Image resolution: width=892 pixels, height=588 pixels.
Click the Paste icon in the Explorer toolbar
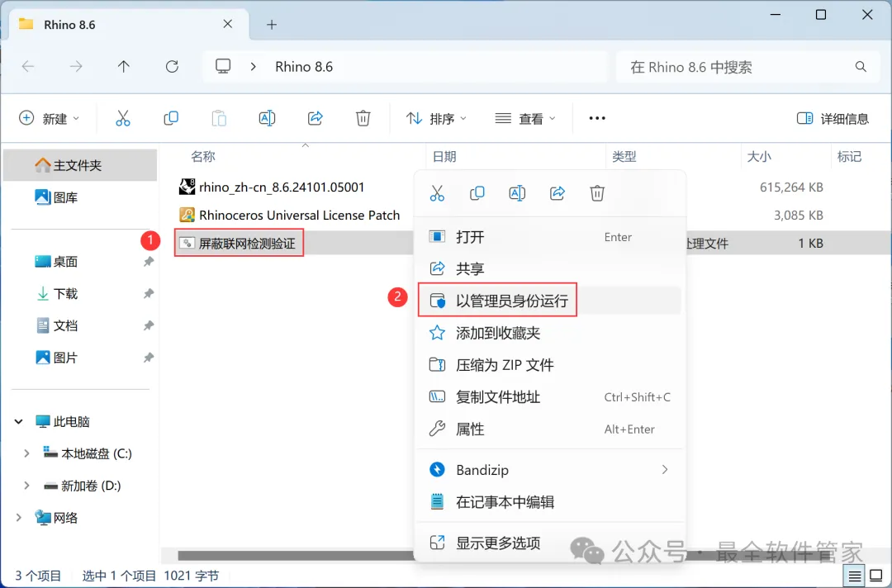(x=219, y=118)
